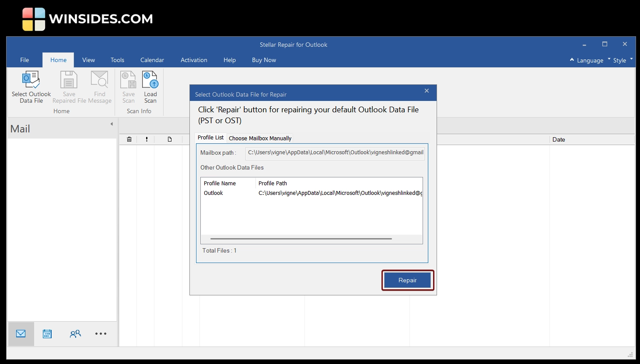Image resolution: width=640 pixels, height=364 pixels.
Task: Open Mail view in bottom navigation
Action: pyautogui.click(x=21, y=334)
